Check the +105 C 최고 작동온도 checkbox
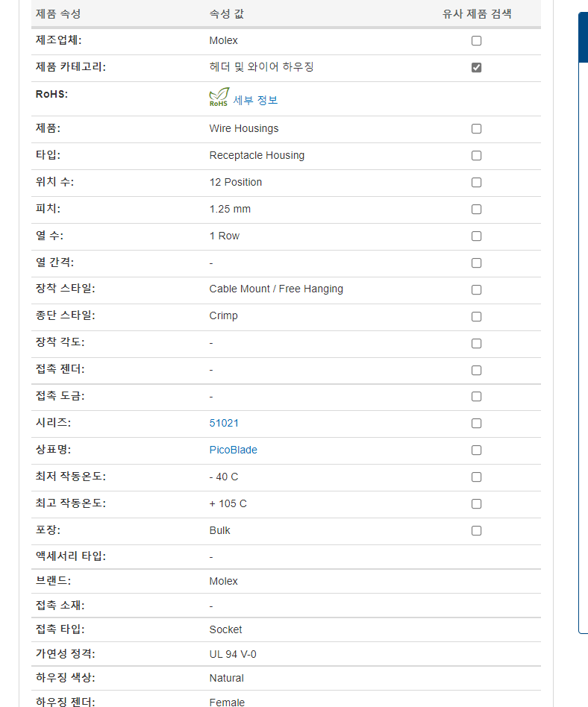 click(476, 504)
